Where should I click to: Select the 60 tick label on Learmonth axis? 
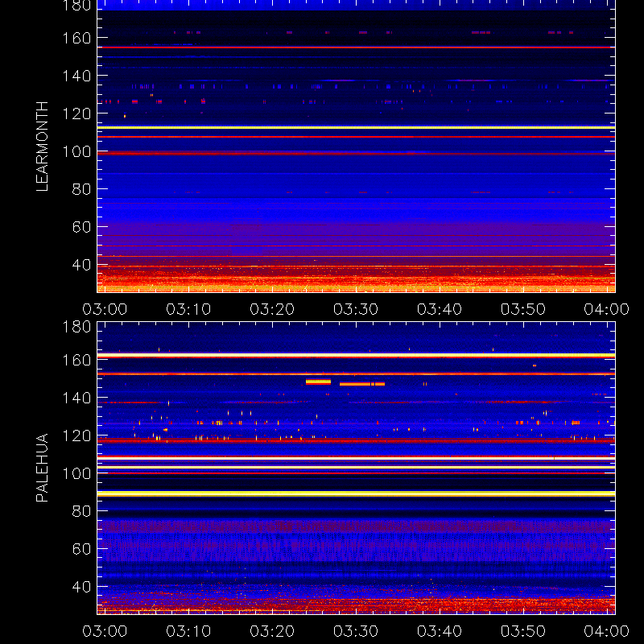81,227
